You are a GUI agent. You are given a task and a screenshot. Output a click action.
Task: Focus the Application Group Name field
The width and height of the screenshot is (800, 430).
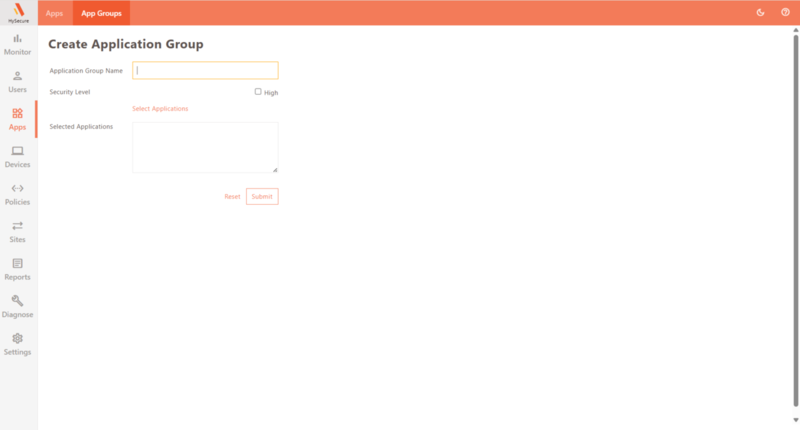coord(205,70)
